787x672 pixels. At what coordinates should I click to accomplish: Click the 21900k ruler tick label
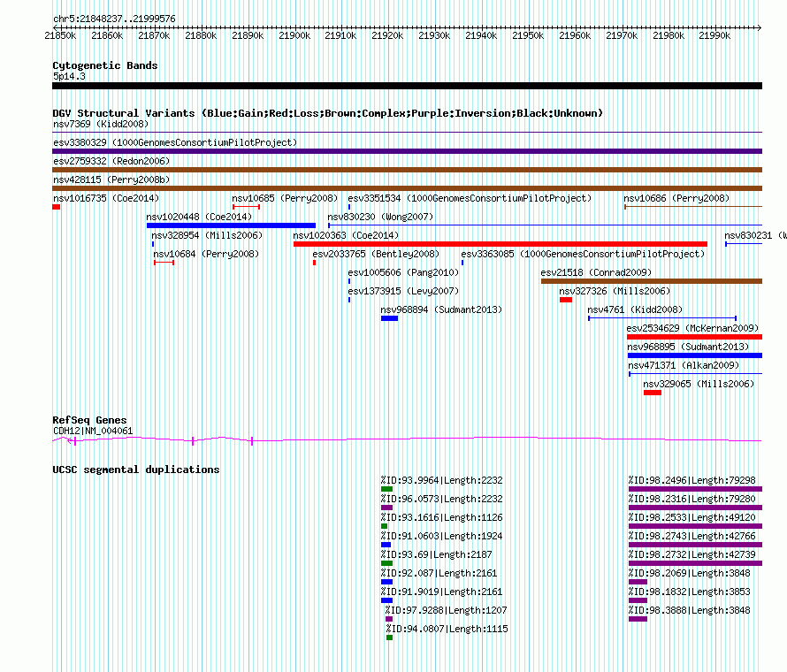[294, 35]
